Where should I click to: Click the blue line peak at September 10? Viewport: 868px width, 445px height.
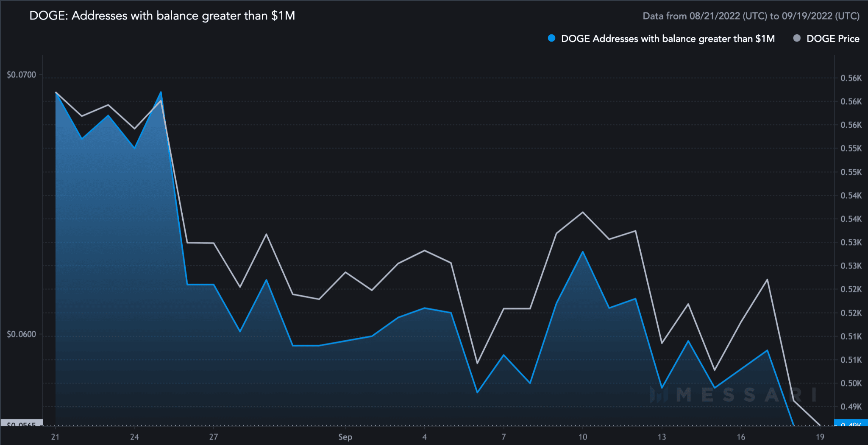583,252
